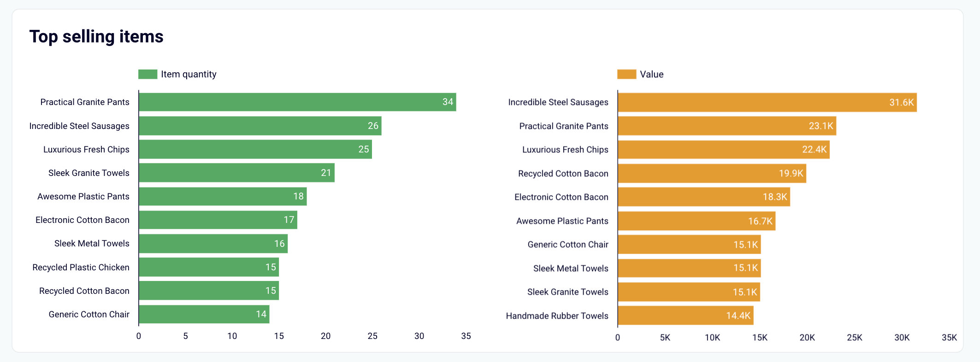Select the Sleek Metal Towels bar showing 16
This screenshot has height=362, width=980.
pos(213,244)
